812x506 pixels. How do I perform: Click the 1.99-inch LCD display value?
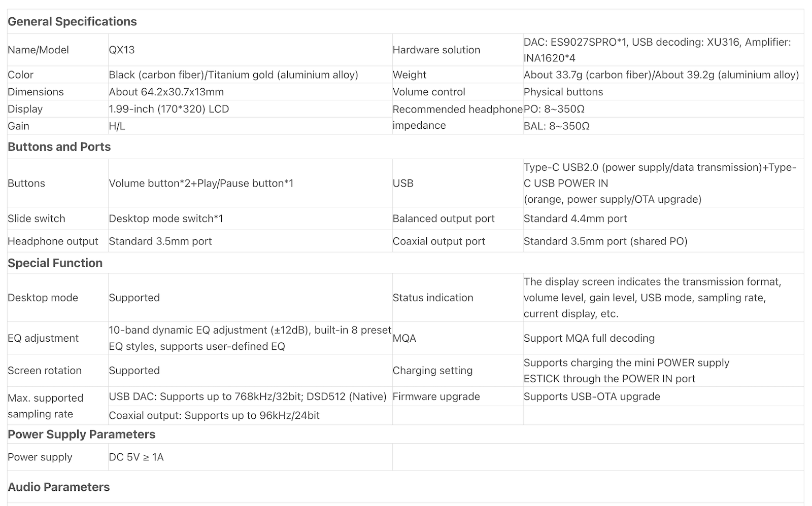coord(168,109)
